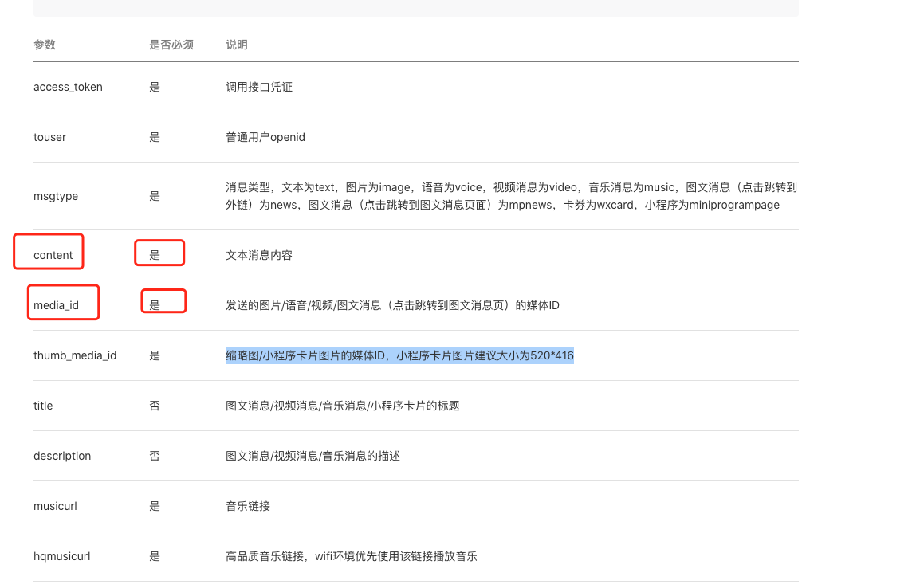The height and width of the screenshot is (588, 912).
Task: Click 否 in the title row
Action: point(154,406)
